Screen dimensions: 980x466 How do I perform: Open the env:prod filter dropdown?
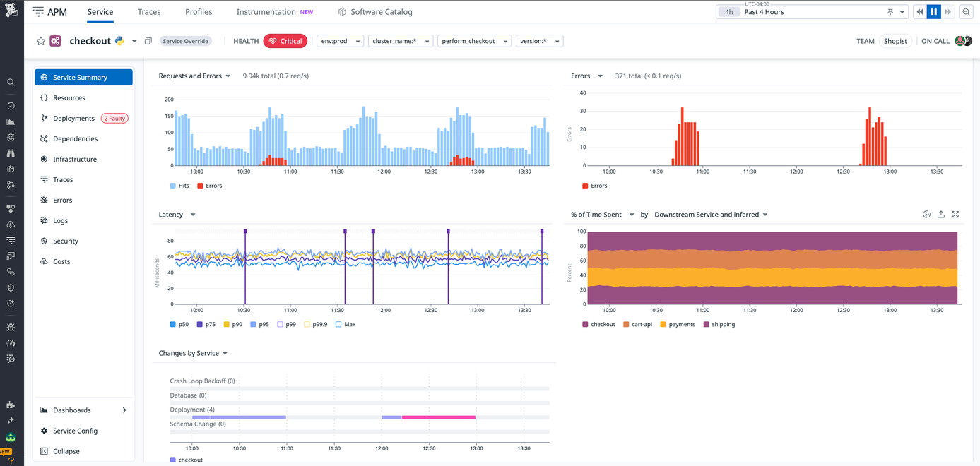click(340, 41)
